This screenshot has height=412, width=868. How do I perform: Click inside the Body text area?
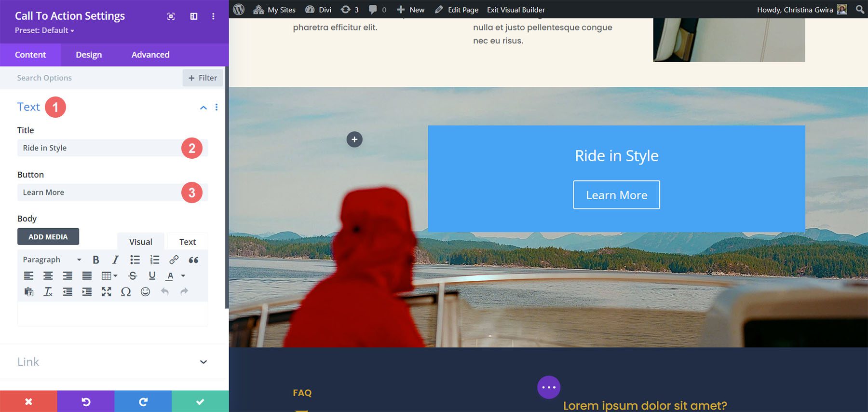pyautogui.click(x=113, y=314)
